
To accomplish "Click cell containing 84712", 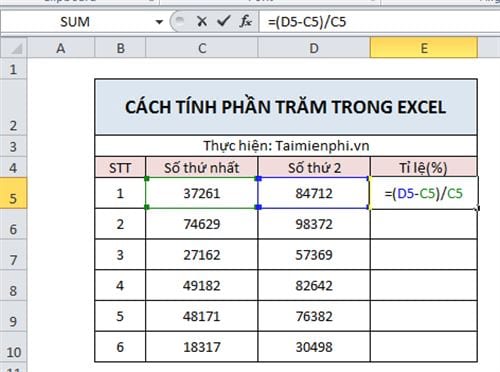I will [x=314, y=193].
